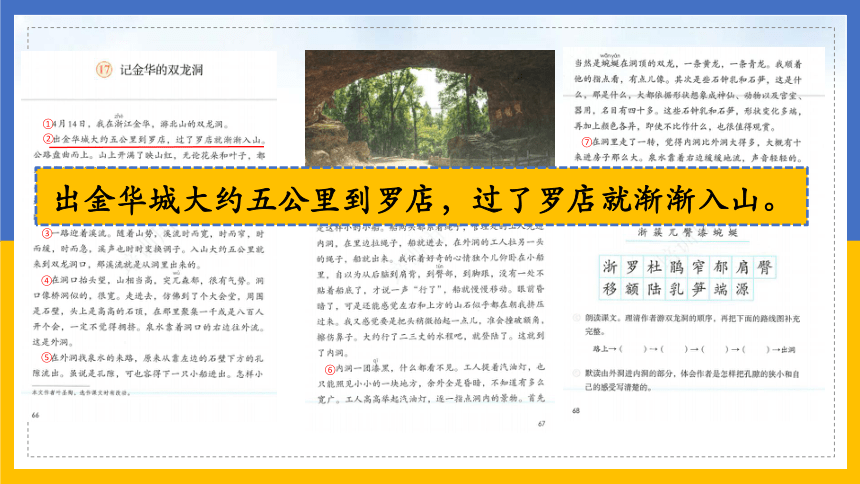The height and width of the screenshot is (484, 860).
Task: Click the character cell 浙 in the grid
Action: click(x=610, y=267)
